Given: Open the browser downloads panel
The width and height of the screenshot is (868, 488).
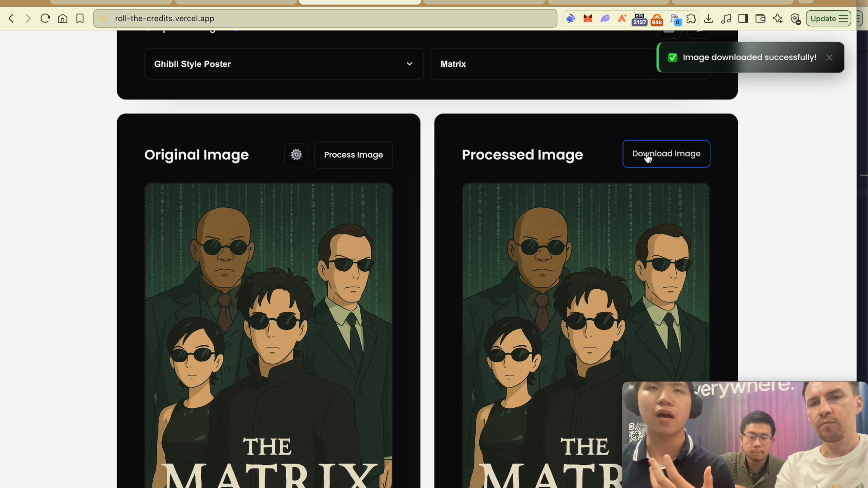Looking at the screenshot, I should point(708,19).
